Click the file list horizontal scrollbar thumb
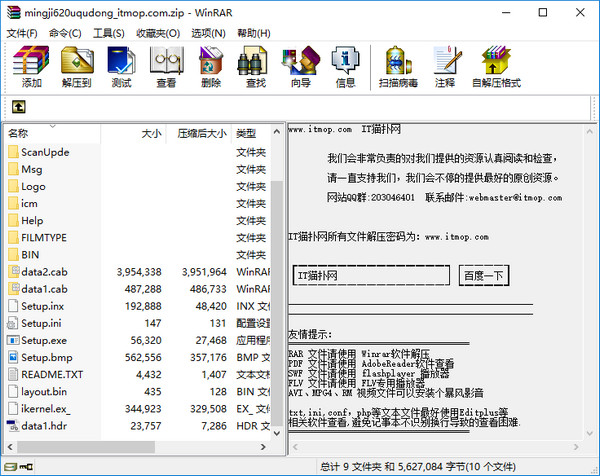 86,447
